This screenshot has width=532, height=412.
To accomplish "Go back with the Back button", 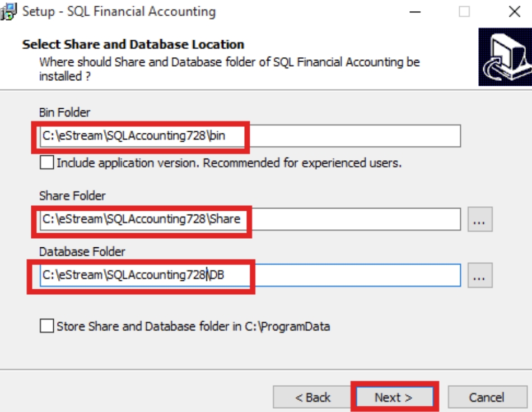I will coord(312,397).
